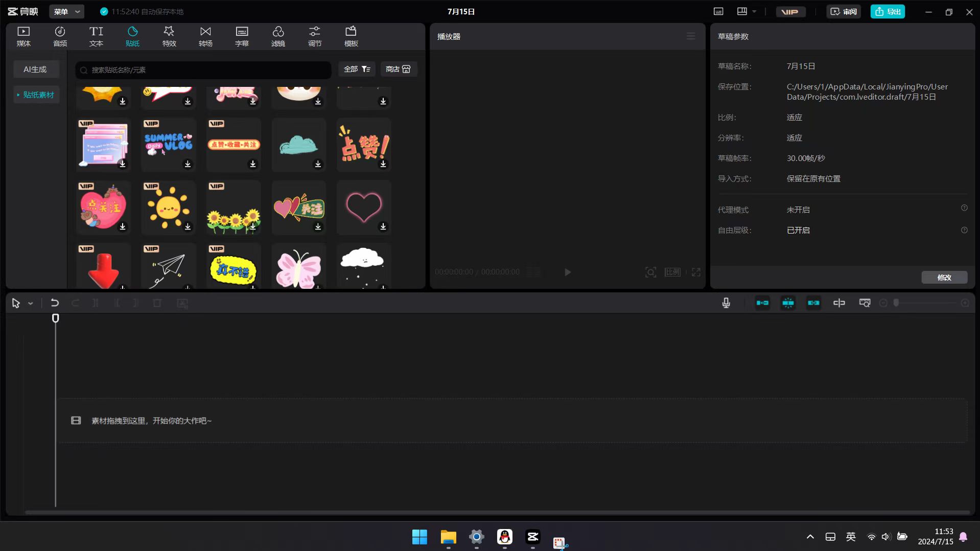Open the 商店 sticker store
Image resolution: width=980 pixels, height=551 pixels.
399,69
